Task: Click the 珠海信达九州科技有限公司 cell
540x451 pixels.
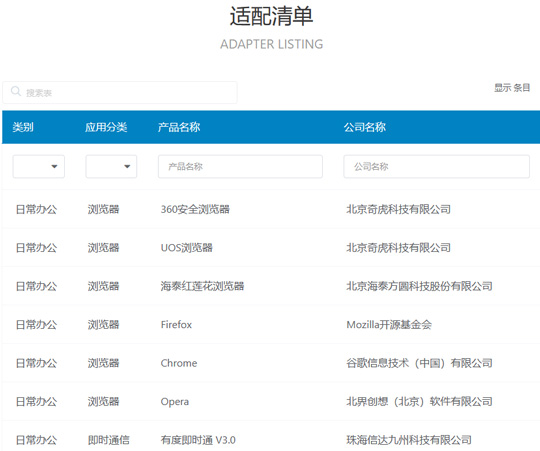Action: [409, 440]
